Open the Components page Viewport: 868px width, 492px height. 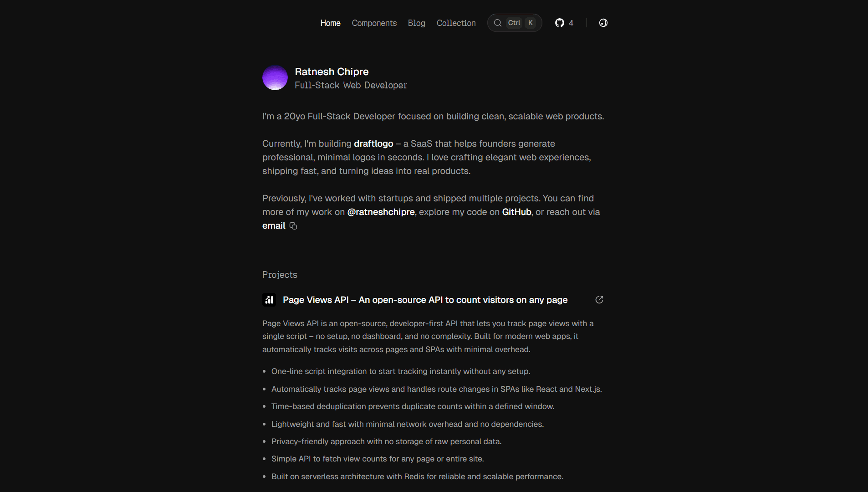[x=374, y=23]
